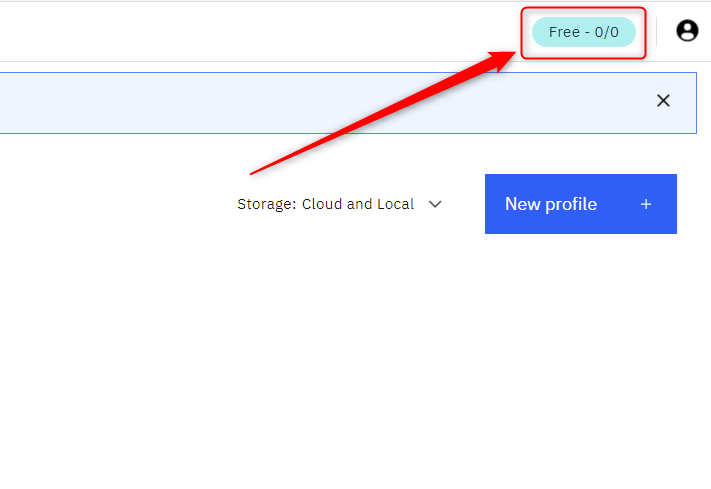This screenshot has width=711, height=489.
Task: Click the Cloud and Local storage label
Action: pyautogui.click(x=357, y=204)
